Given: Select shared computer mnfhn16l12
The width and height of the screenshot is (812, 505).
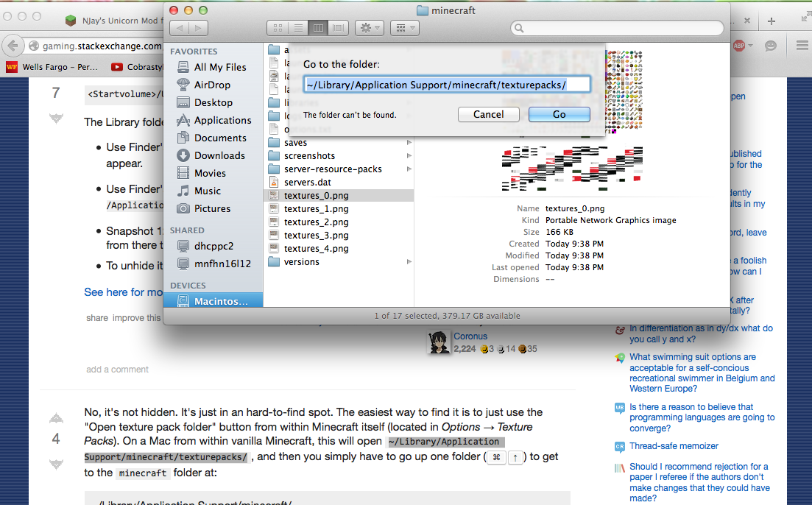Looking at the screenshot, I should (x=213, y=264).
